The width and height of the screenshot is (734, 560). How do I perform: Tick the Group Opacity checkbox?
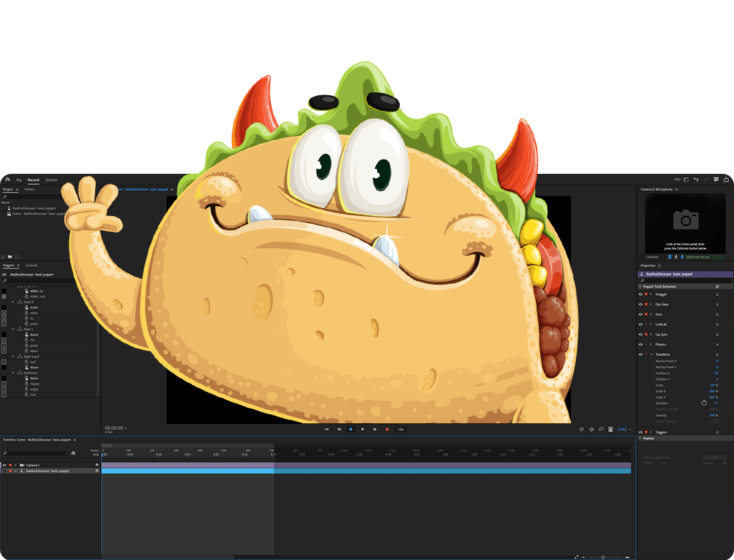pos(717,421)
